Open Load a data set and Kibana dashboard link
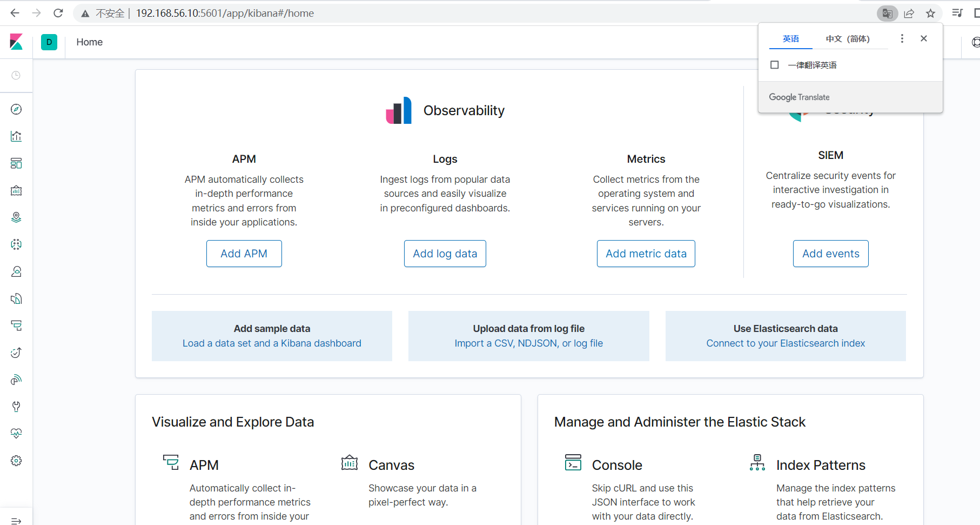The height and width of the screenshot is (525, 980). [x=272, y=343]
